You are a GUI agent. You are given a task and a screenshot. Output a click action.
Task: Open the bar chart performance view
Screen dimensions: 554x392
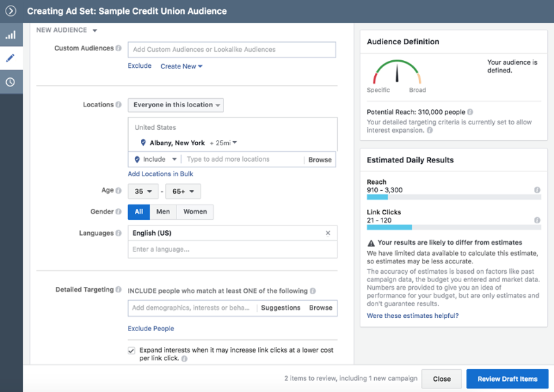[11, 35]
